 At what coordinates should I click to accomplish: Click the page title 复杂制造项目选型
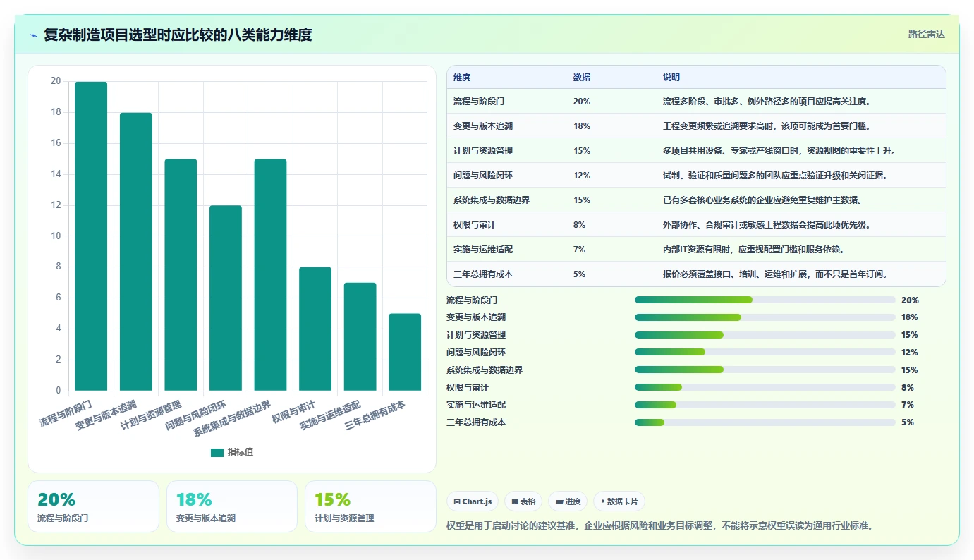(178, 35)
